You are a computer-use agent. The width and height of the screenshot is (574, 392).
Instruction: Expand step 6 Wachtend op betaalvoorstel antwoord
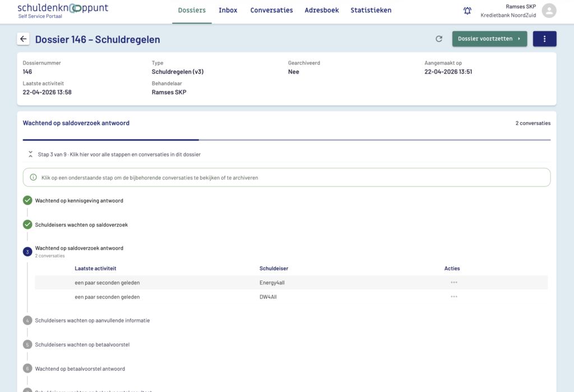(80, 368)
